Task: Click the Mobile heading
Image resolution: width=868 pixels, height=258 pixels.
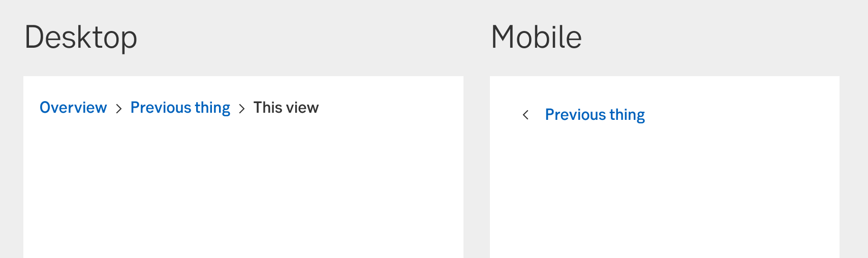Action: pos(536,37)
